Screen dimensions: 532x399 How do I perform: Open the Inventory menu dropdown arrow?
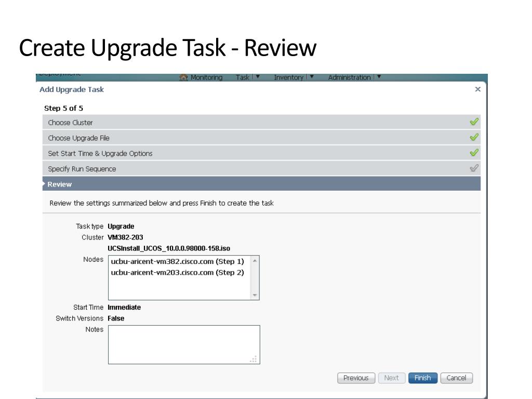point(312,77)
